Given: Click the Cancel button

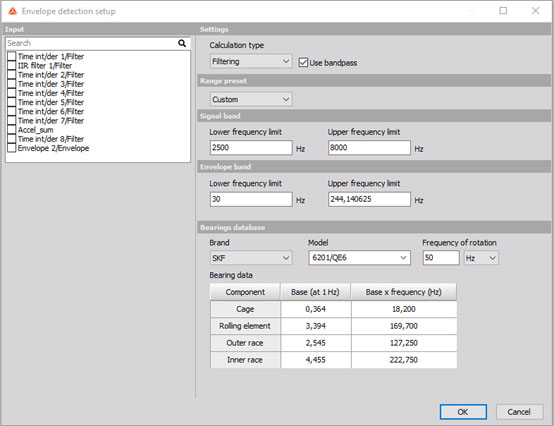Looking at the screenshot, I should click(519, 412).
